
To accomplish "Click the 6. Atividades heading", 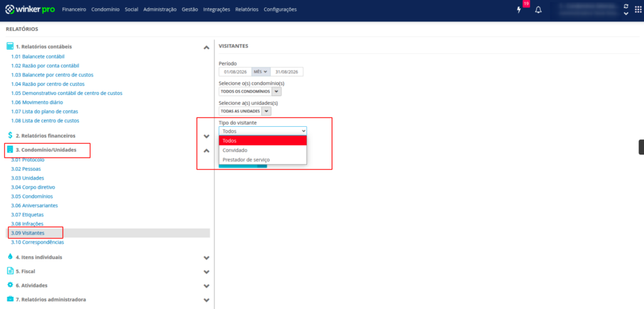I will (31, 285).
